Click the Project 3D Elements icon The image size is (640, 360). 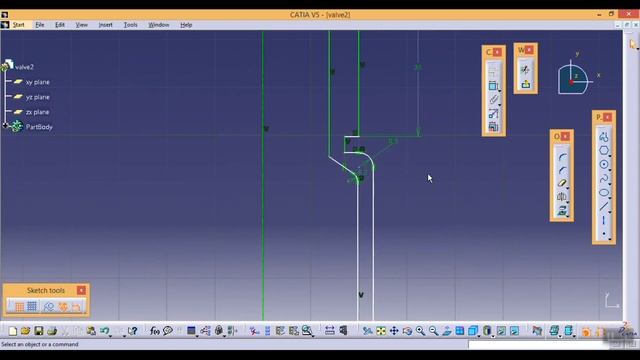tap(562, 211)
